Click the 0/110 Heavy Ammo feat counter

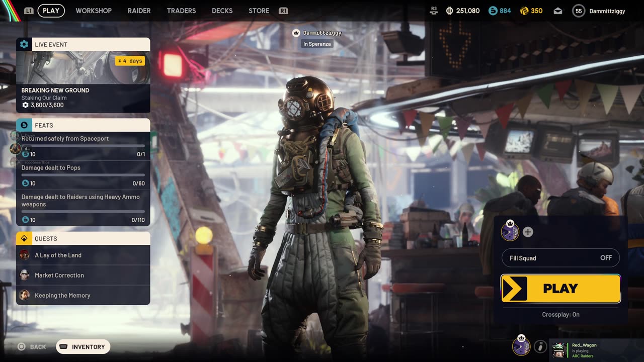[x=138, y=220]
